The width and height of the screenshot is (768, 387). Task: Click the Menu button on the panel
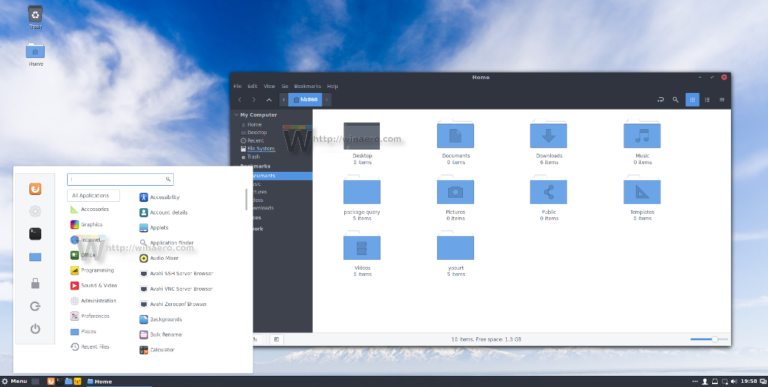pos(14,381)
